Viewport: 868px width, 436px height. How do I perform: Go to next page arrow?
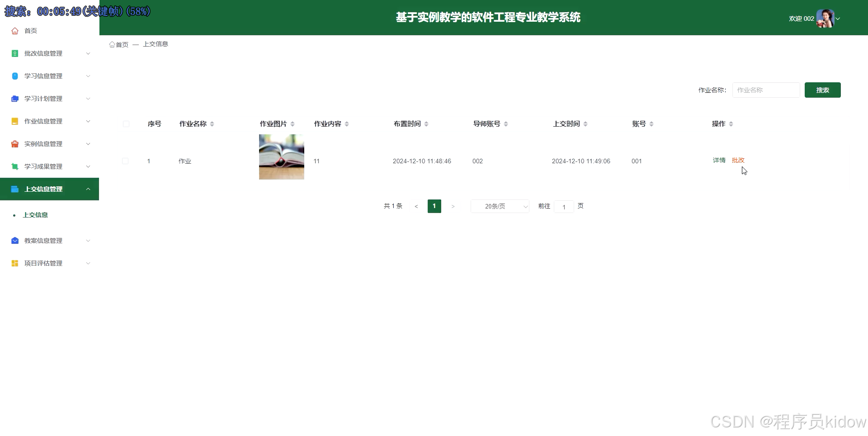tap(453, 206)
